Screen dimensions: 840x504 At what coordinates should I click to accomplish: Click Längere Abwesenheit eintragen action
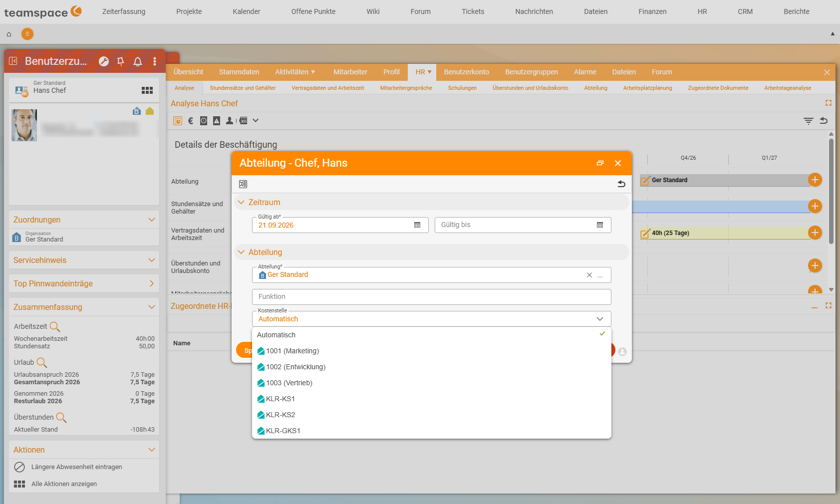click(77, 467)
